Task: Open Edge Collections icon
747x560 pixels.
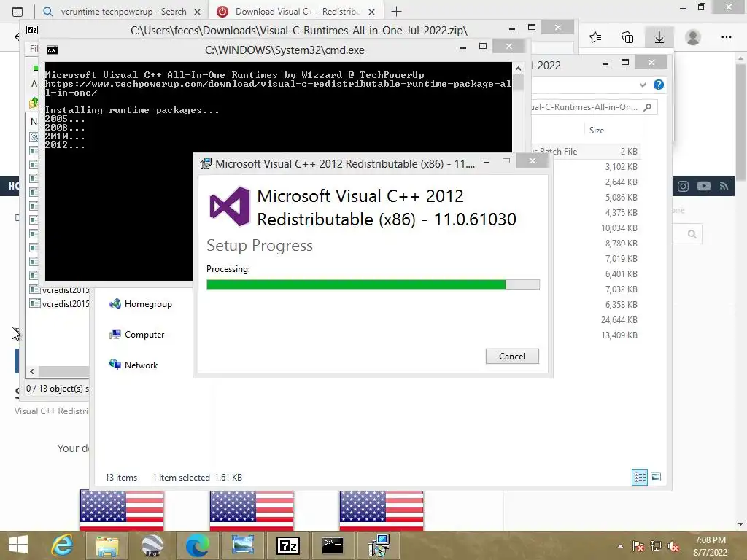Action: [x=627, y=37]
